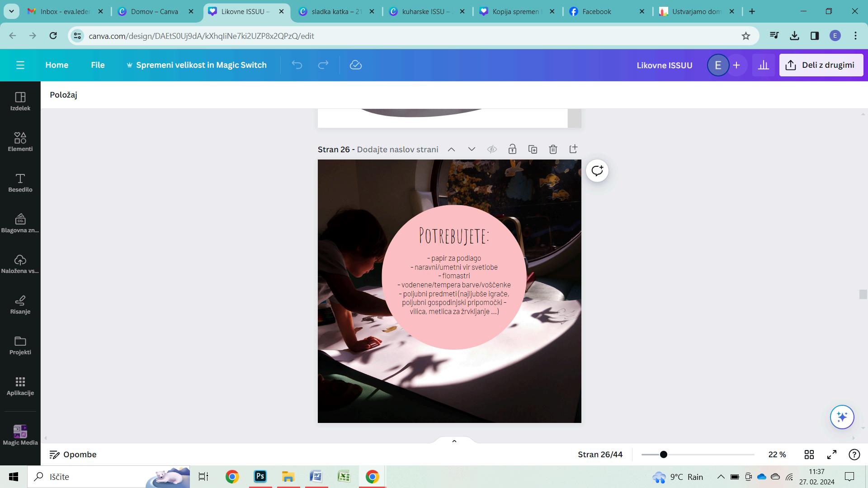Delete page 26 with trash icon
The image size is (868, 488).
[x=553, y=149]
